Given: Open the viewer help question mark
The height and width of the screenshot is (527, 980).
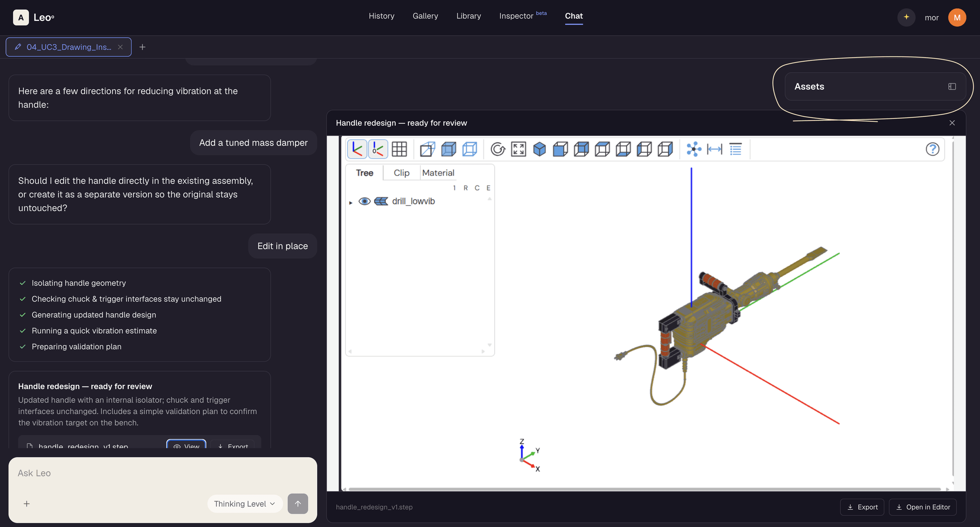Looking at the screenshot, I should 932,149.
